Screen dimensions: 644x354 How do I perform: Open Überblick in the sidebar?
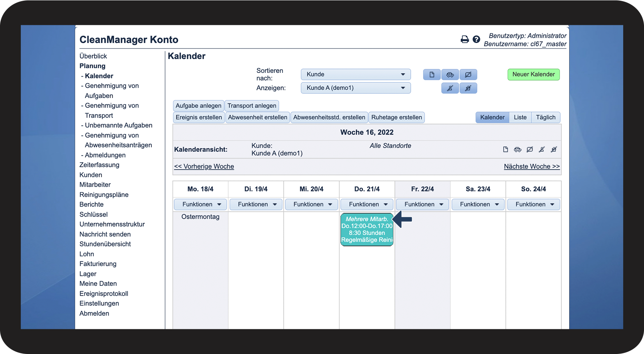[x=93, y=56]
